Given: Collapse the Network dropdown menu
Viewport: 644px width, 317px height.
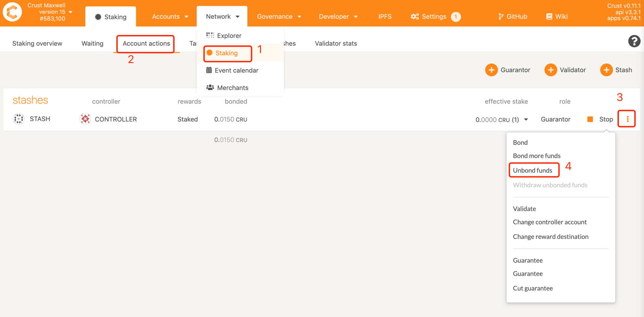Looking at the screenshot, I should [222, 16].
